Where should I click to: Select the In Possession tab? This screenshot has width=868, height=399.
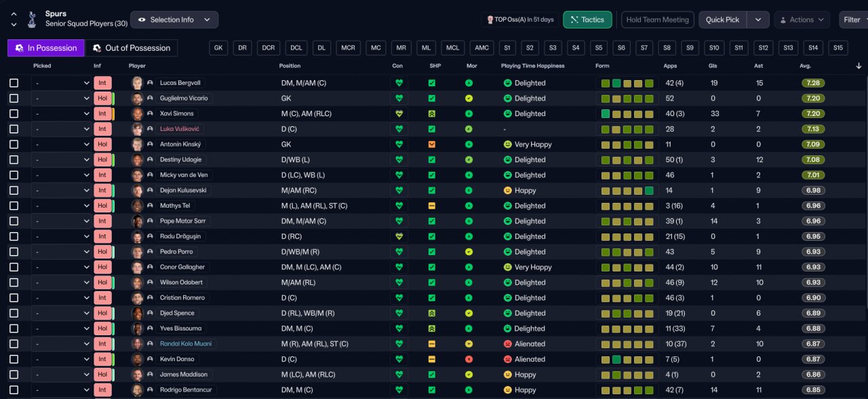(x=46, y=48)
